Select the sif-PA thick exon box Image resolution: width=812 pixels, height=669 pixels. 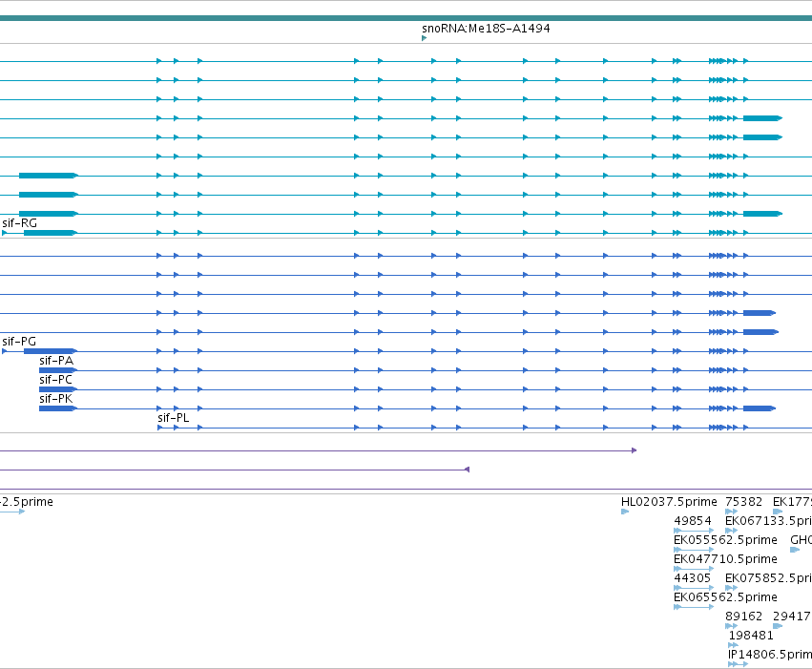[x=57, y=370]
